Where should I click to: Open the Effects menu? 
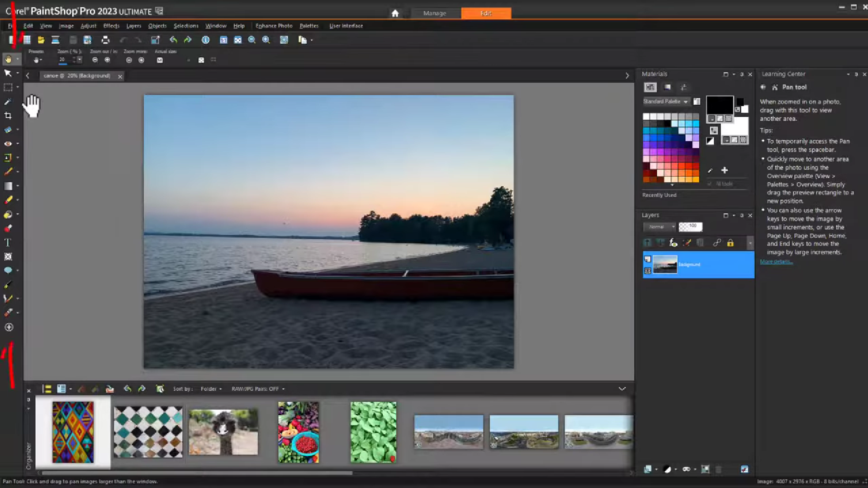point(111,26)
